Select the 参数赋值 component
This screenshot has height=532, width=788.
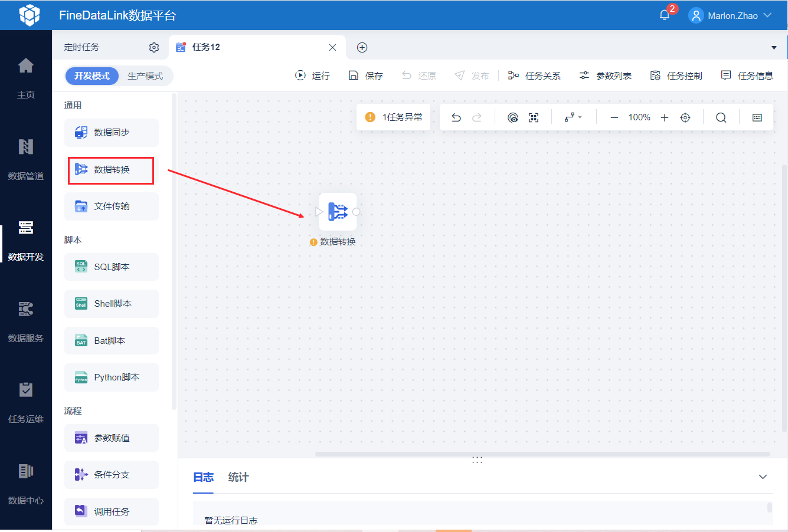tap(112, 438)
